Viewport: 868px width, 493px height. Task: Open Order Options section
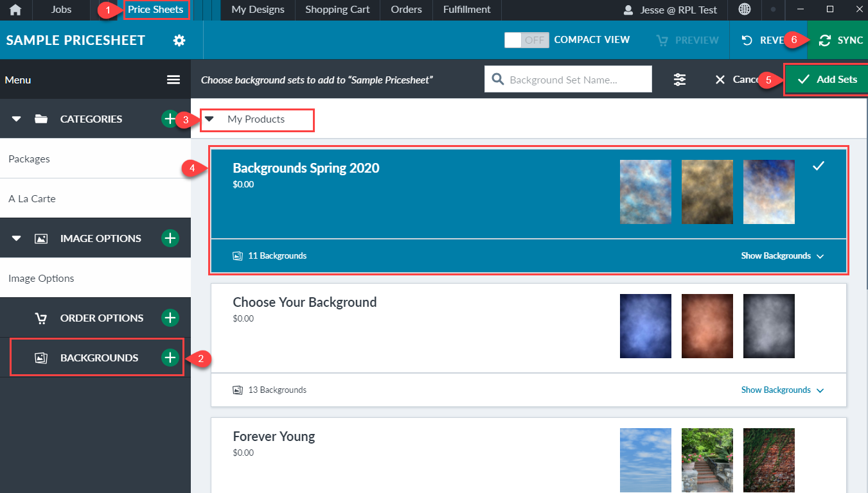tap(102, 318)
